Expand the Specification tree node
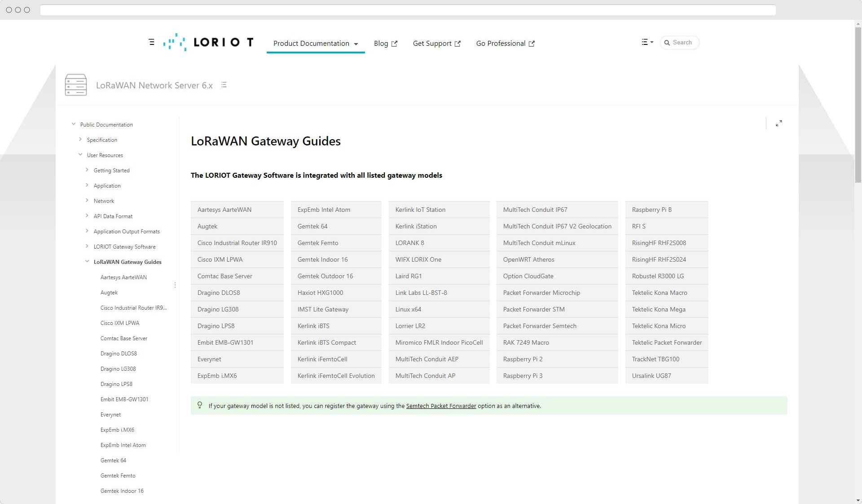This screenshot has height=504, width=862. (80, 140)
